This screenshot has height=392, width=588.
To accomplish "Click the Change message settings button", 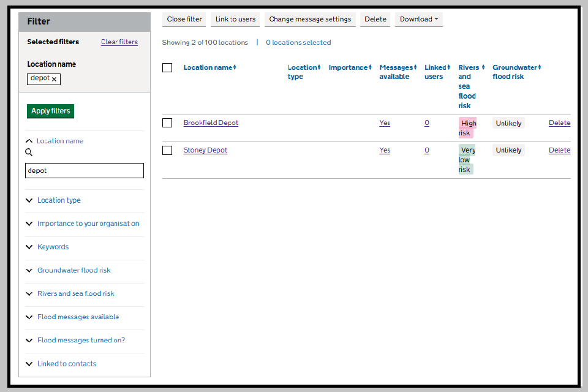I will click(310, 20).
